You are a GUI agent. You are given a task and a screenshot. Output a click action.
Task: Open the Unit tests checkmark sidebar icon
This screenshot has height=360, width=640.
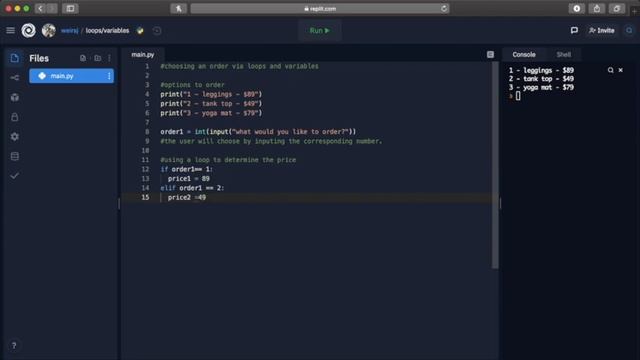pos(14,176)
